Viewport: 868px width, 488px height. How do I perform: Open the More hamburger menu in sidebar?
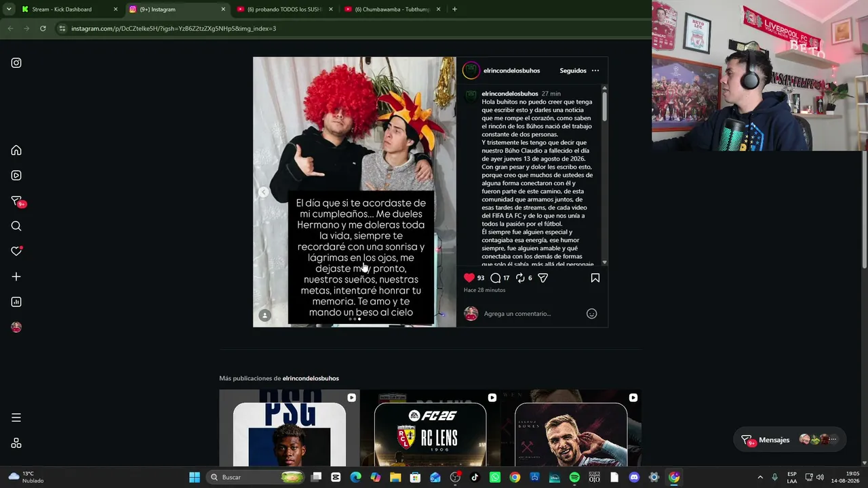coord(16,418)
